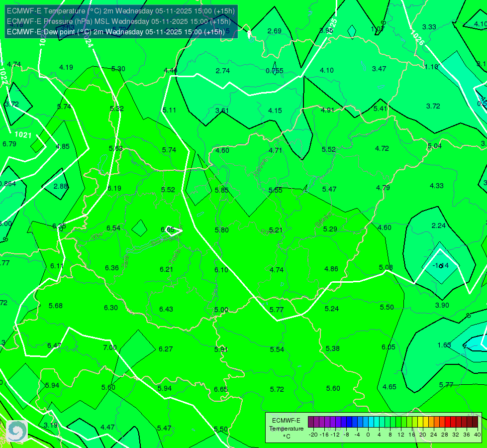Screen dimensions: 487x448
Task: Click the 3.19 temperature value
Action: 50,425
